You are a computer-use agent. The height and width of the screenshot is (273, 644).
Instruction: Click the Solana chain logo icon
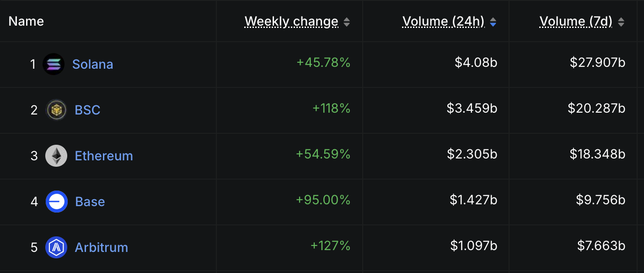click(54, 64)
